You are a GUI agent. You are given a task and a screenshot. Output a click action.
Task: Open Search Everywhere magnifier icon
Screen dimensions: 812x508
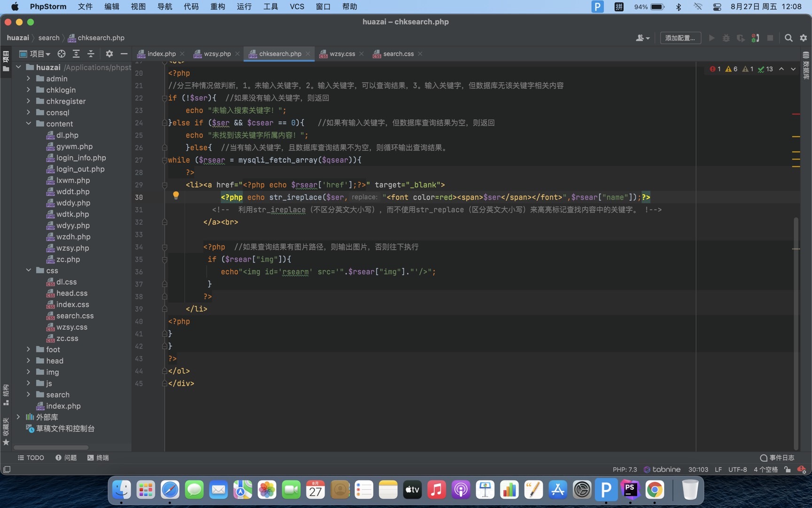coord(789,38)
